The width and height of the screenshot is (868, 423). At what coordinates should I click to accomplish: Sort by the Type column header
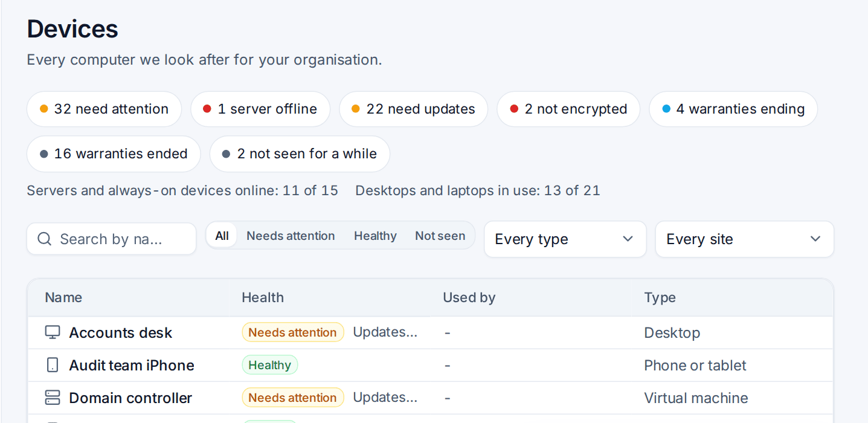[660, 297]
